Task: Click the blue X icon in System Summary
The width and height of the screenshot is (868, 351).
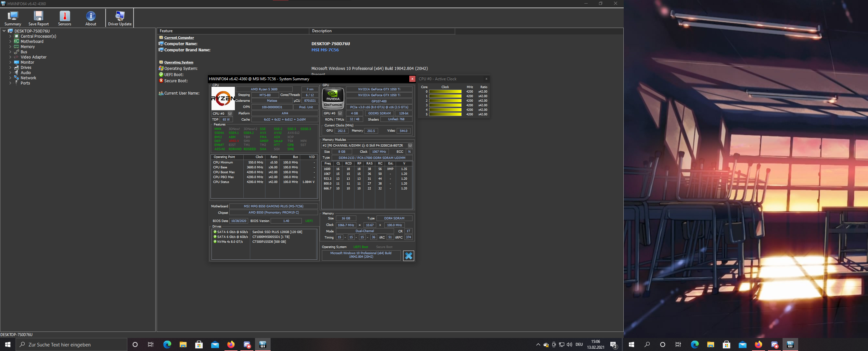Action: [x=408, y=255]
